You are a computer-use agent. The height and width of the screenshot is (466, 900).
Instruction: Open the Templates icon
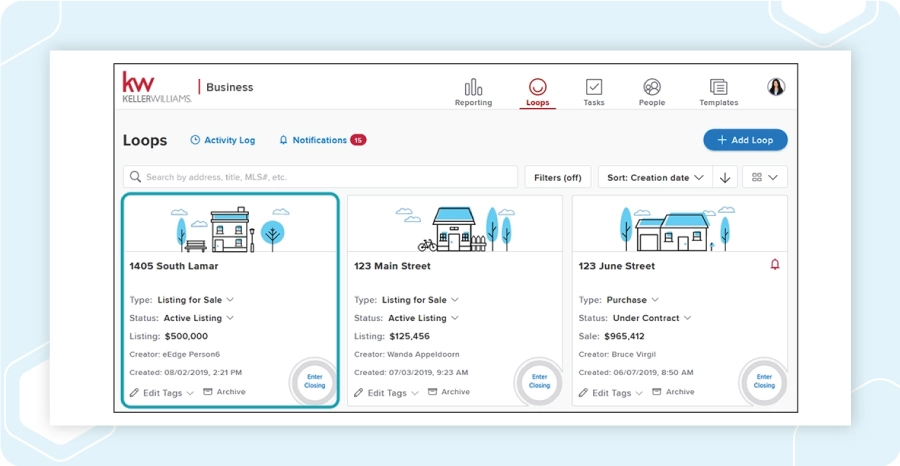coord(719,87)
